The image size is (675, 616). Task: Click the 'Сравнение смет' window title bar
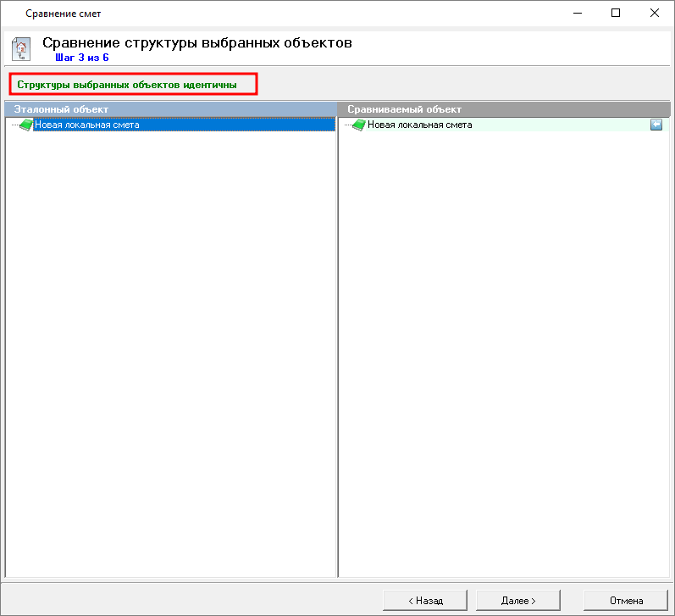[x=254, y=14]
